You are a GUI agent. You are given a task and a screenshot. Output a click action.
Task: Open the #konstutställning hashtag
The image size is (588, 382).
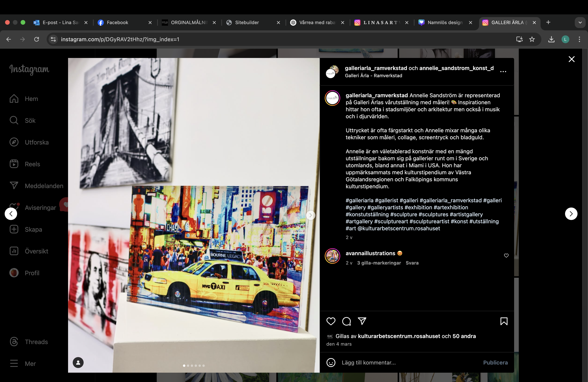[x=367, y=215]
